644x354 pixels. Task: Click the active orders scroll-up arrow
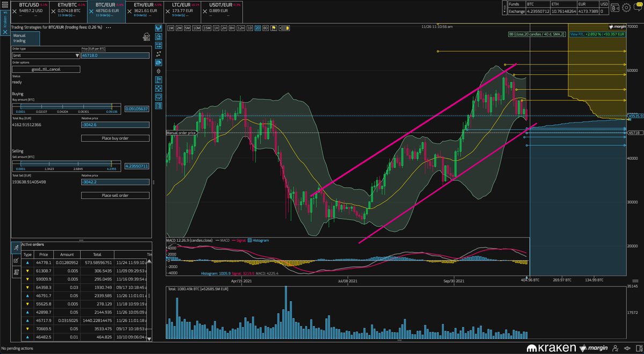pyautogui.click(x=149, y=262)
